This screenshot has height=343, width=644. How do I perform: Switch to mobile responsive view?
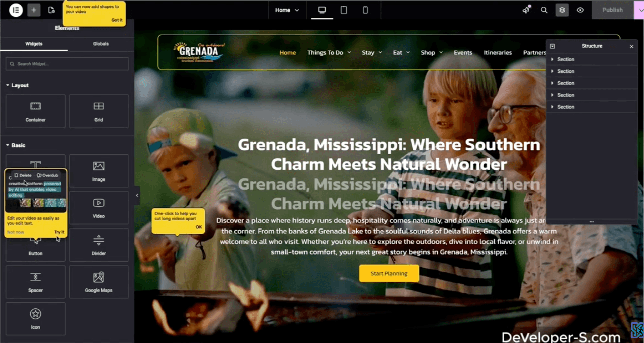[365, 10]
